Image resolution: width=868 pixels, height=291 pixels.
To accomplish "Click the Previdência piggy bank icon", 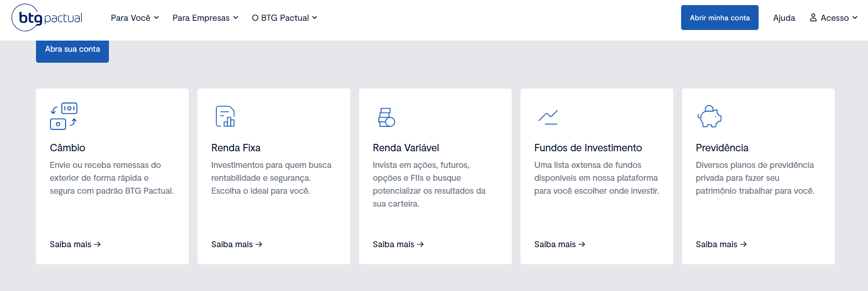I will pos(709,117).
